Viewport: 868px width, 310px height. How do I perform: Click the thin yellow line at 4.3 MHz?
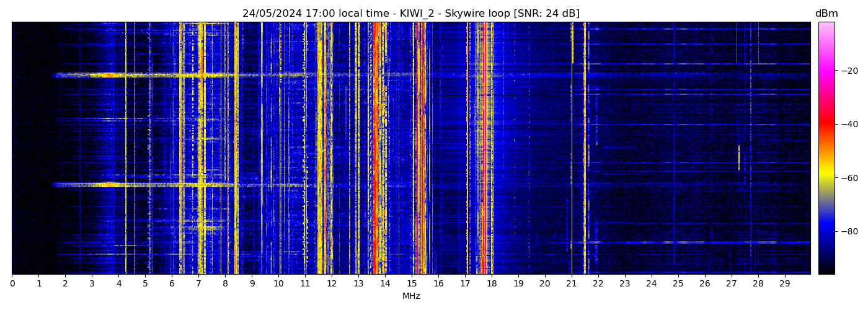[126, 149]
